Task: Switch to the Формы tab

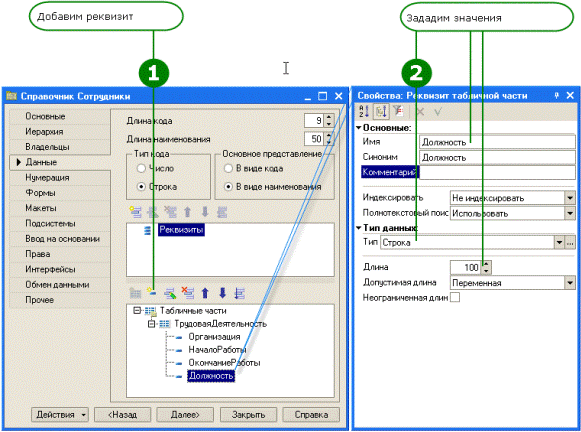Action: click(x=60, y=193)
